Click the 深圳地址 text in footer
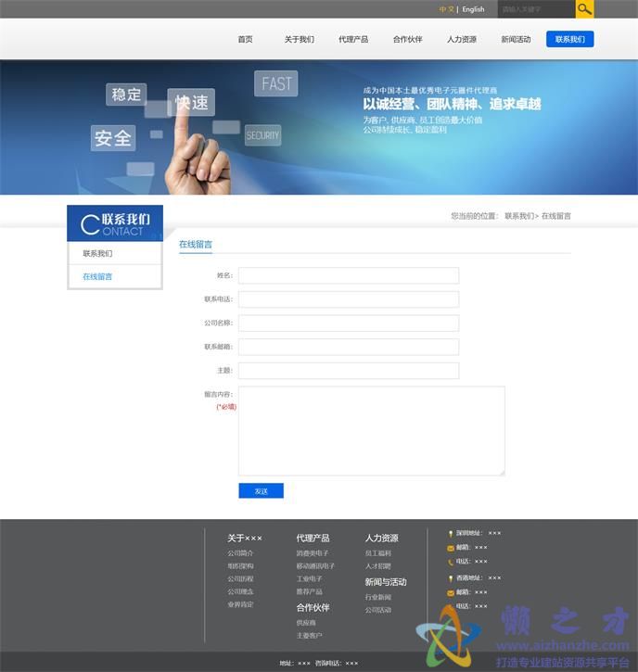Viewport: 638px width, 672px height. pos(469,533)
